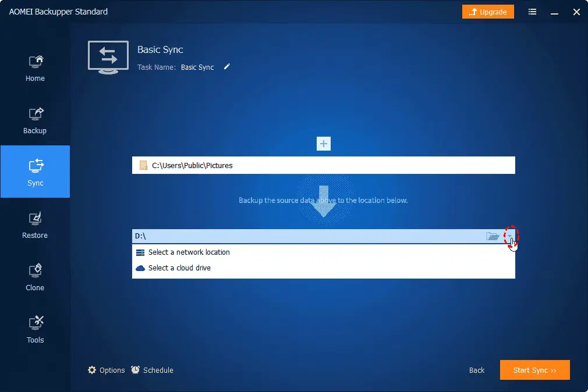Open the Home section in sidebar
Image resolution: width=588 pixels, height=392 pixels.
(x=35, y=68)
